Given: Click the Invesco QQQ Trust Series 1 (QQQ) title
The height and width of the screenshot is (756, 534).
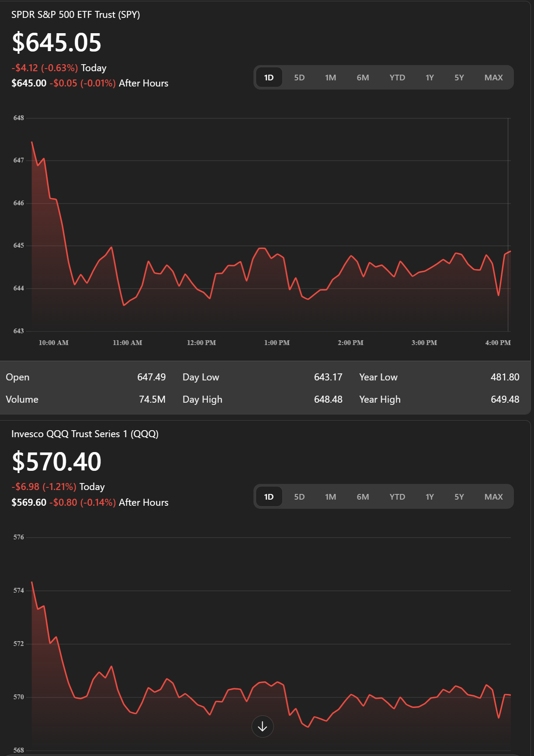Looking at the screenshot, I should click(85, 434).
